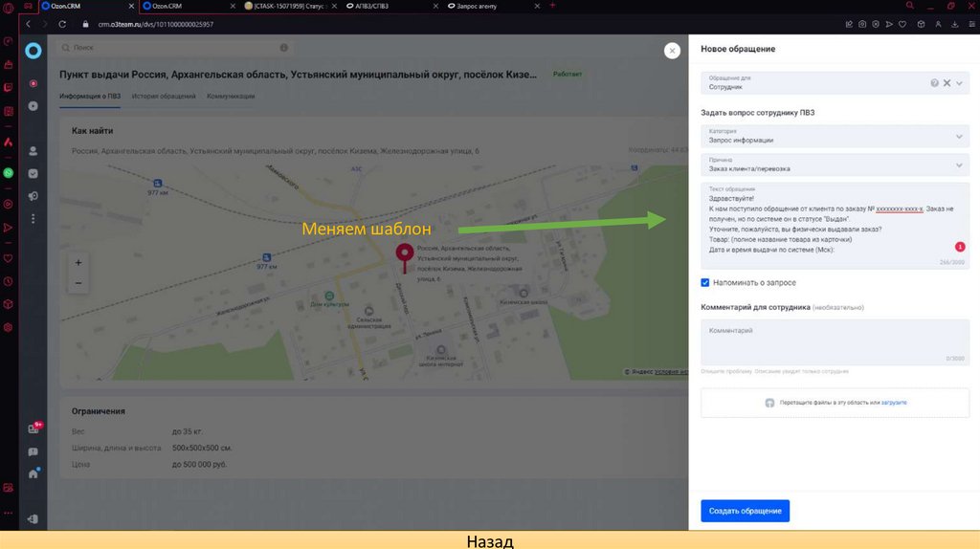Click the file drop upload area
This screenshot has height=549, width=980.
coord(835,403)
